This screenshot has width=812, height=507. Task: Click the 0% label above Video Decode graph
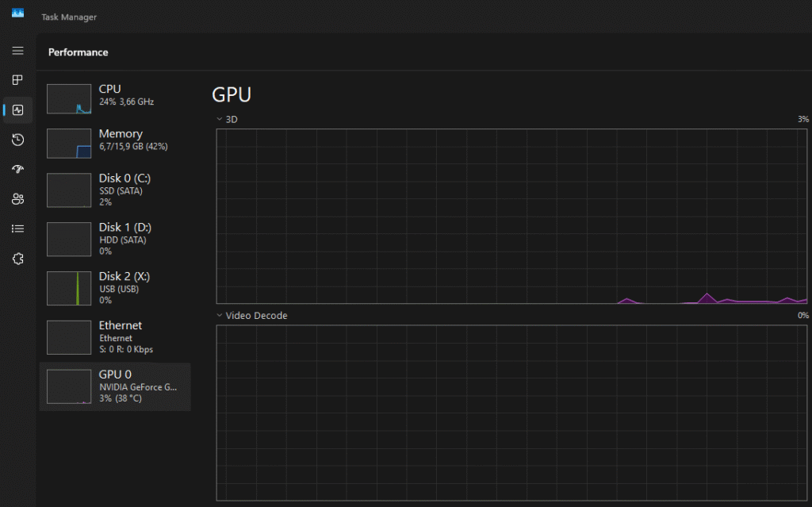[803, 315]
